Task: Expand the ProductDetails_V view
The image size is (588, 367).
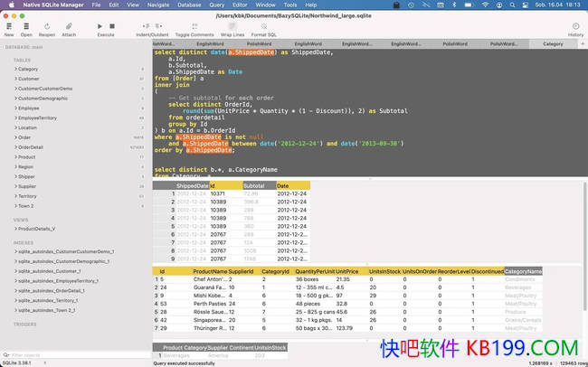Action: tap(15, 229)
